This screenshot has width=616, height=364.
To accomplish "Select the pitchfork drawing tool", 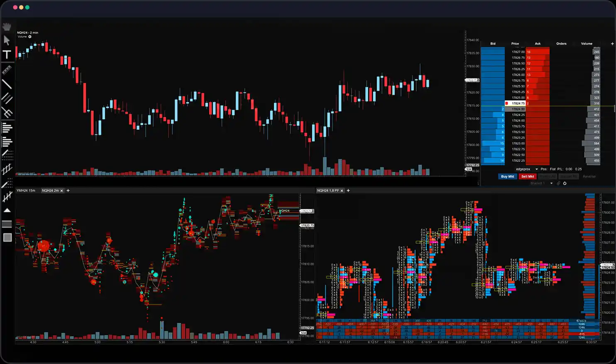I will [x=7, y=112].
